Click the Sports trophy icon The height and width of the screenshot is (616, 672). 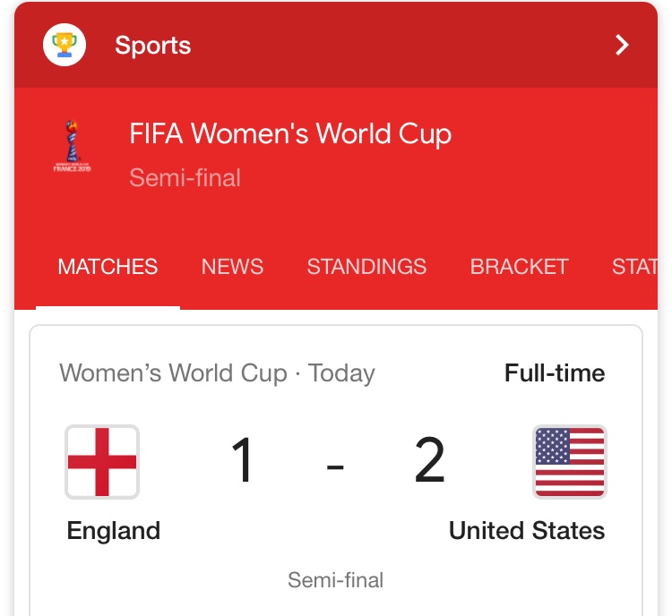point(65,45)
